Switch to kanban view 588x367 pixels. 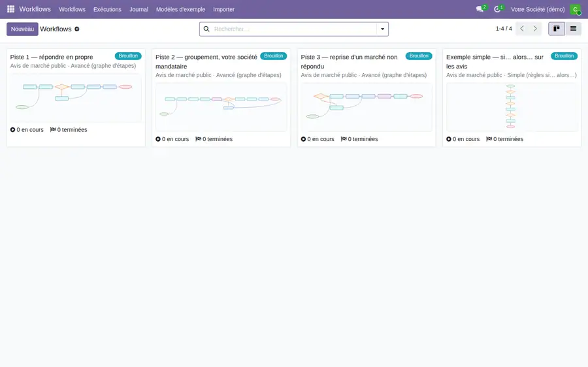(x=557, y=29)
